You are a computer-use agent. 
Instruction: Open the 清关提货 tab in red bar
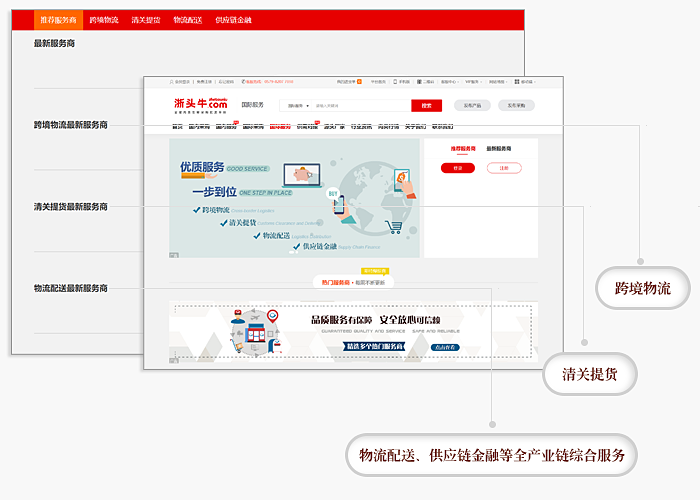pos(145,20)
